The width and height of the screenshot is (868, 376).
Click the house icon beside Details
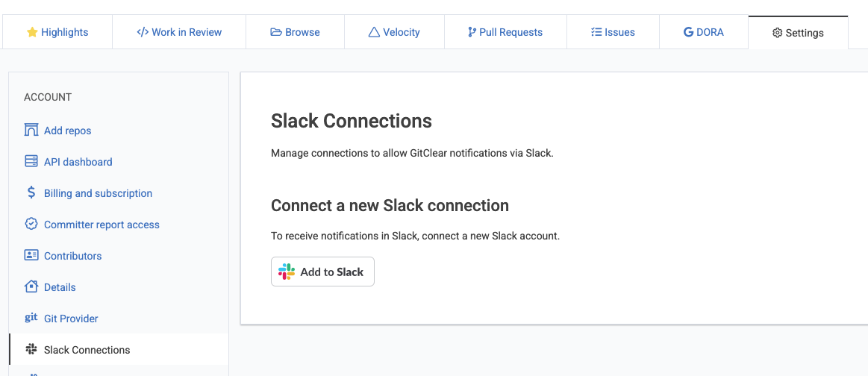click(31, 287)
